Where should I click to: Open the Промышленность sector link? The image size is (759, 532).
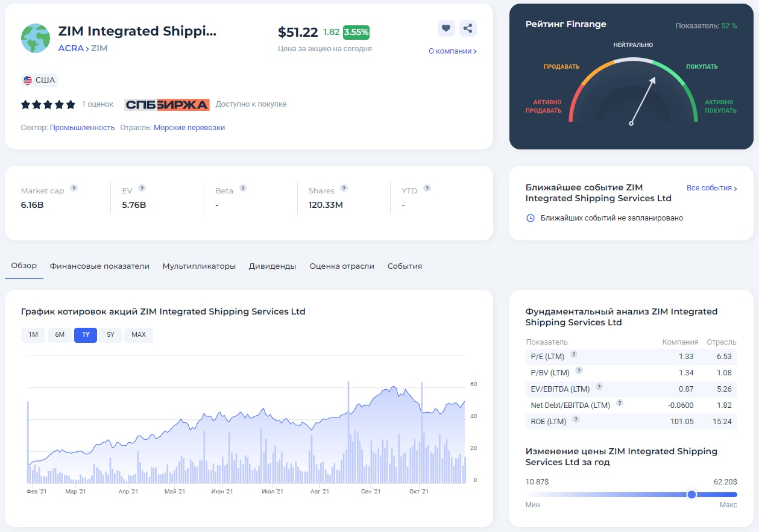coord(82,128)
